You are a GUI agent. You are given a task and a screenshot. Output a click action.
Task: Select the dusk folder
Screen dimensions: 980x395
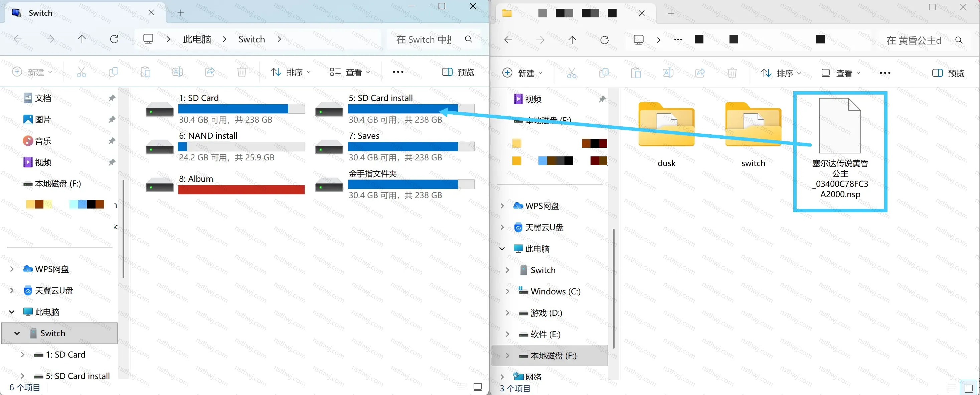(666, 134)
